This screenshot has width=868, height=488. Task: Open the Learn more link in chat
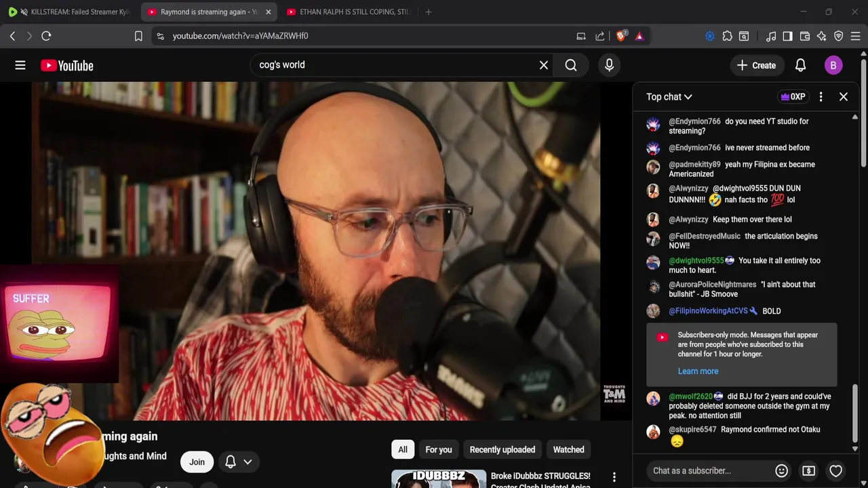(x=698, y=371)
